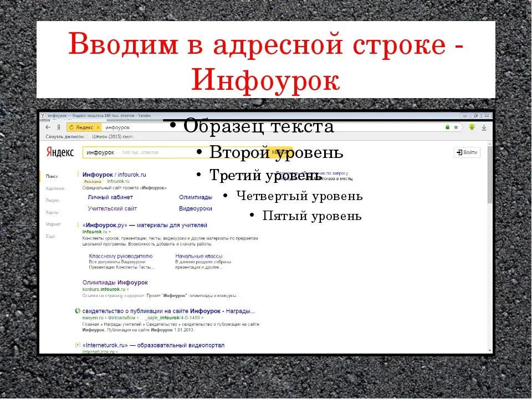The width and height of the screenshot is (532, 399).
Task: Open the Олимпиады quick link
Action: [196, 197]
